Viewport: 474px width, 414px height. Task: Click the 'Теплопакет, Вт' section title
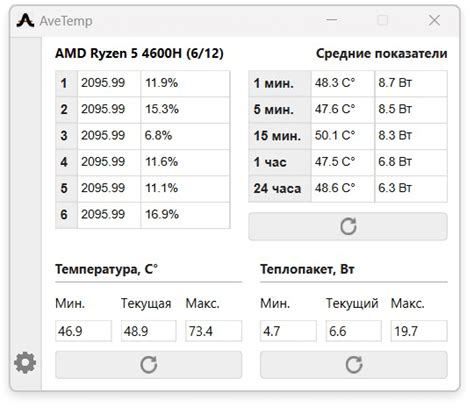point(307,269)
